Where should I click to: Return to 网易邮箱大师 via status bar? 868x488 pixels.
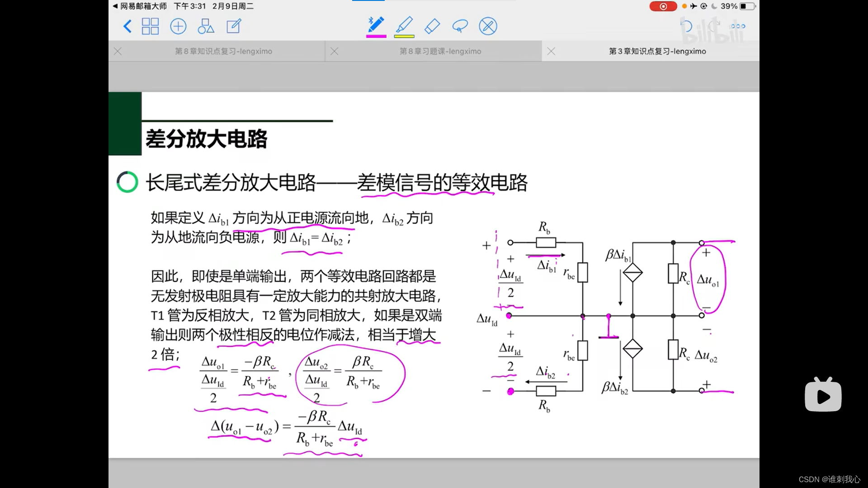pyautogui.click(x=140, y=6)
